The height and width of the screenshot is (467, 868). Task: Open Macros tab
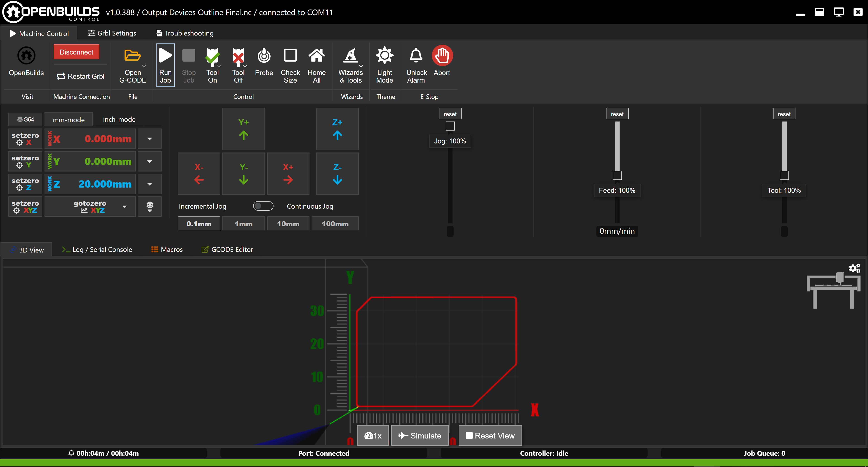coord(167,250)
